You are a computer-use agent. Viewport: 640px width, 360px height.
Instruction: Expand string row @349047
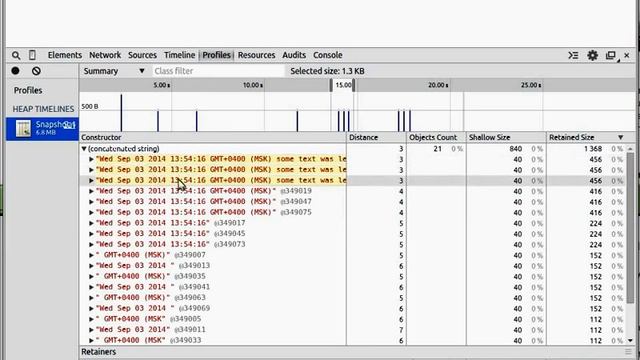coord(91,202)
